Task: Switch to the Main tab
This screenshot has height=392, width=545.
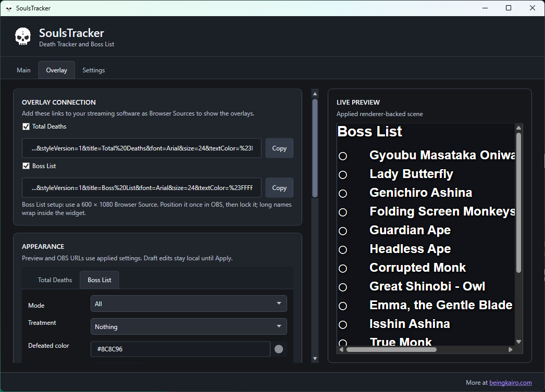Action: [23, 70]
